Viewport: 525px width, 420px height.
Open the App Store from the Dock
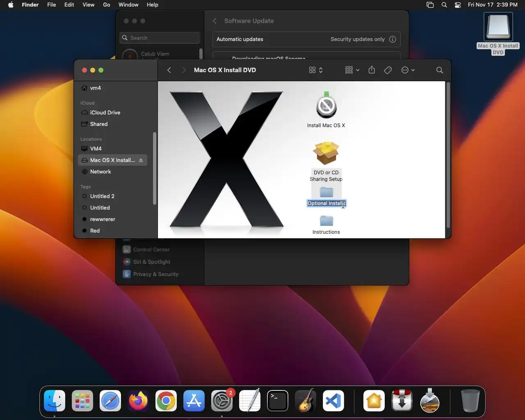(194, 401)
